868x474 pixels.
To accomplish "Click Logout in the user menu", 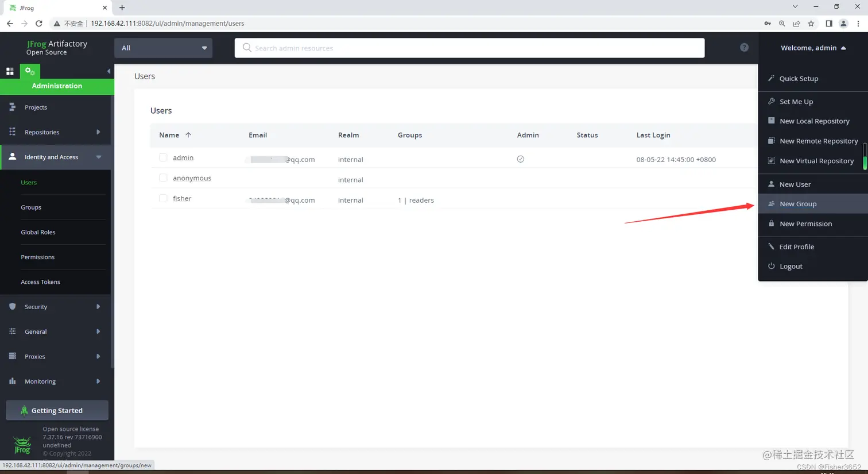I will [x=813, y=266].
